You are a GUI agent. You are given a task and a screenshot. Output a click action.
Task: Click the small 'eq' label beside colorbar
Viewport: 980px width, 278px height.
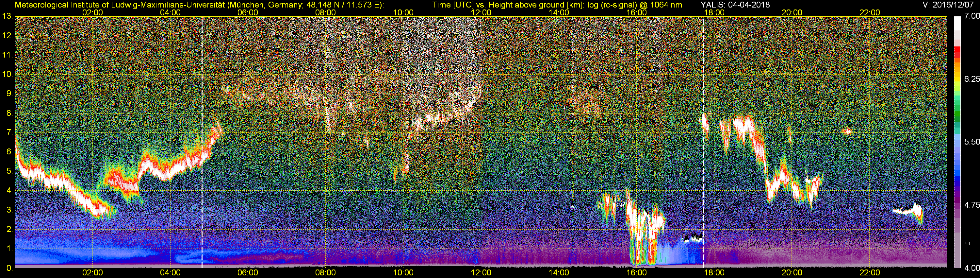[968, 243]
